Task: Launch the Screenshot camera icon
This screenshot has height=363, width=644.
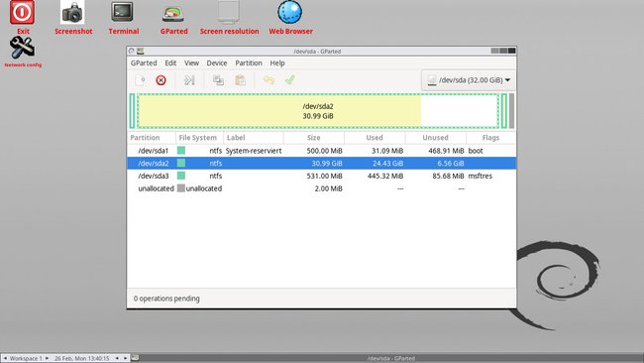Action: coord(72,12)
